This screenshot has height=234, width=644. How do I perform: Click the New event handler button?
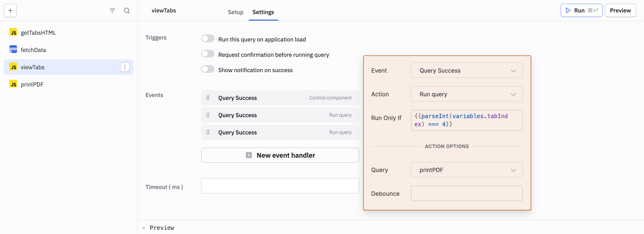tap(280, 155)
